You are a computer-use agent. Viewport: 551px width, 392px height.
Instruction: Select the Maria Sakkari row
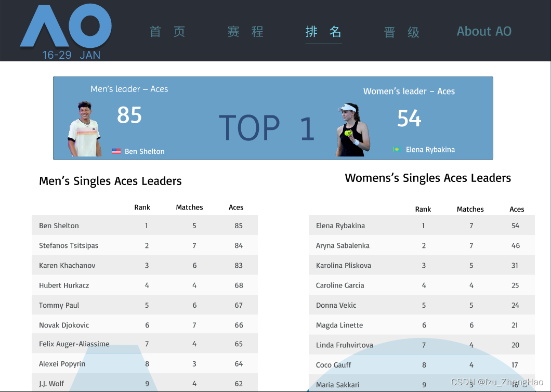[422, 384]
